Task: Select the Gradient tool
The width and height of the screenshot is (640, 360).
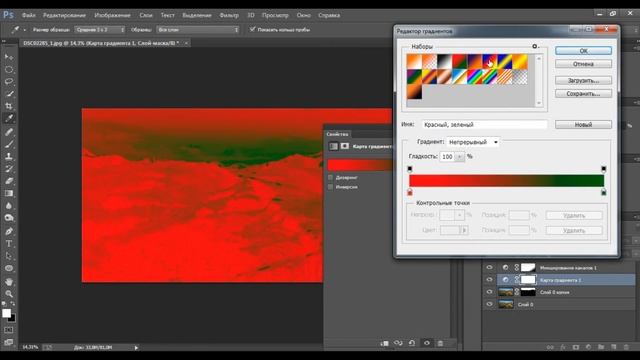Action: [x=9, y=193]
